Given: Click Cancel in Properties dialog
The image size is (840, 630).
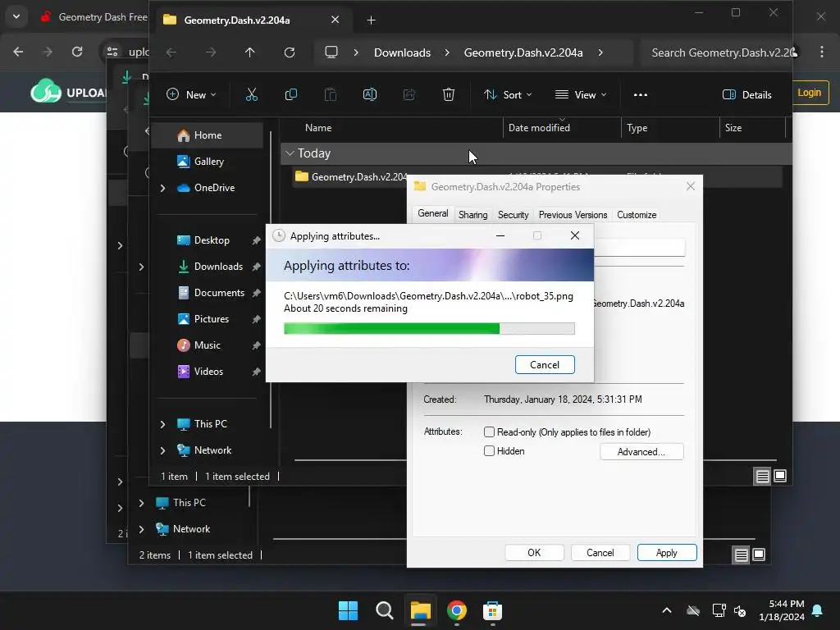Looking at the screenshot, I should (x=600, y=553).
